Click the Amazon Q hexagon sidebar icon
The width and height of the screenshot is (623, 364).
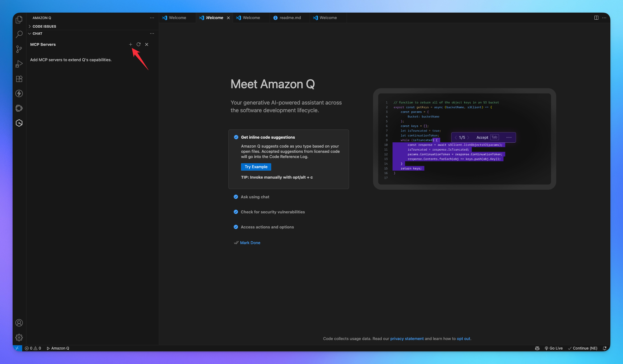pos(19,123)
